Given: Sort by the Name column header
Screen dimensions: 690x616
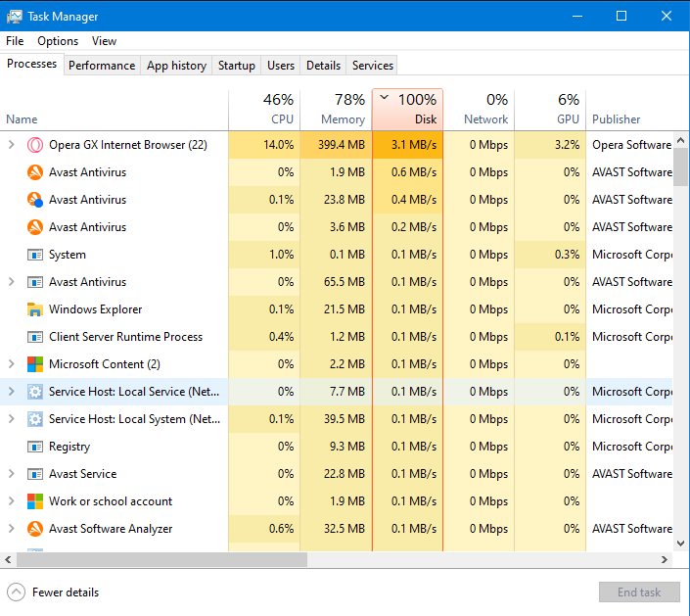Looking at the screenshot, I should 114,110.
